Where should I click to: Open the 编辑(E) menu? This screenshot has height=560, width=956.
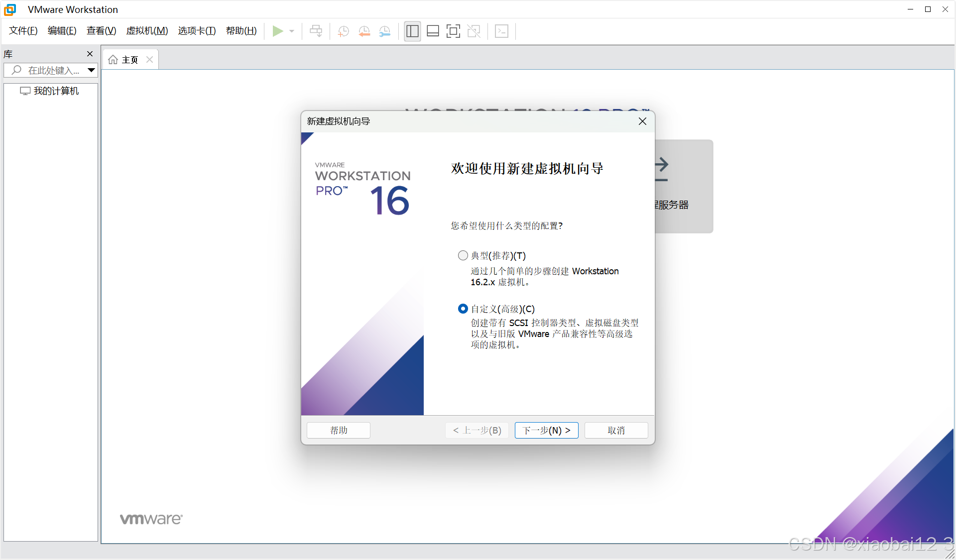[x=62, y=31]
